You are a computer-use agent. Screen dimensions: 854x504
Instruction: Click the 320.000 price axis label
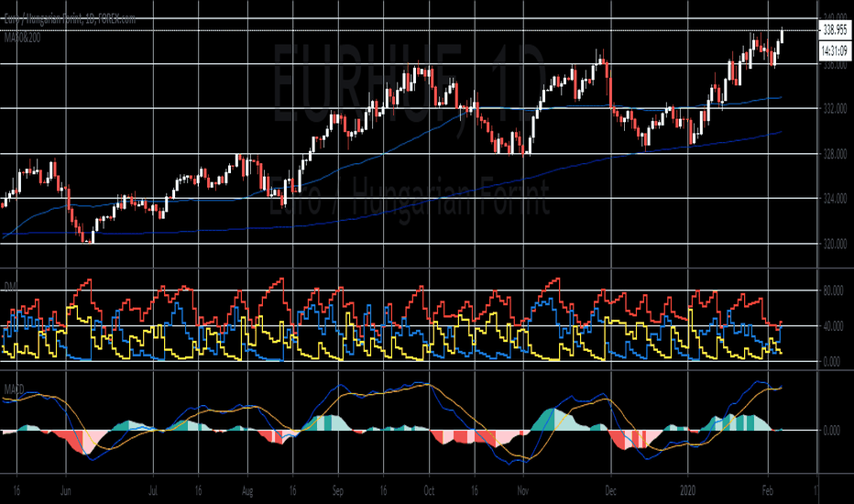(x=835, y=244)
